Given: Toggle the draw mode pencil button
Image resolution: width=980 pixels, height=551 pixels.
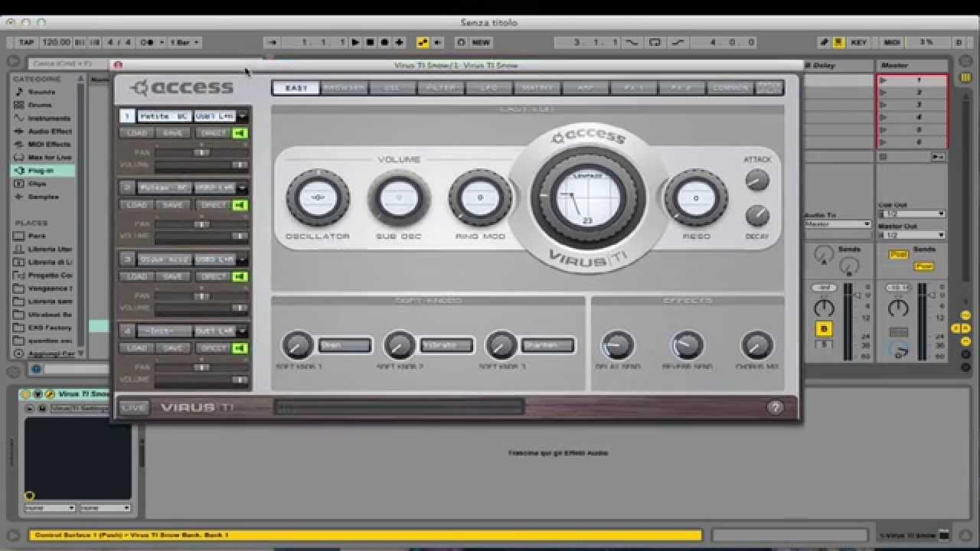Looking at the screenshot, I should click(825, 42).
